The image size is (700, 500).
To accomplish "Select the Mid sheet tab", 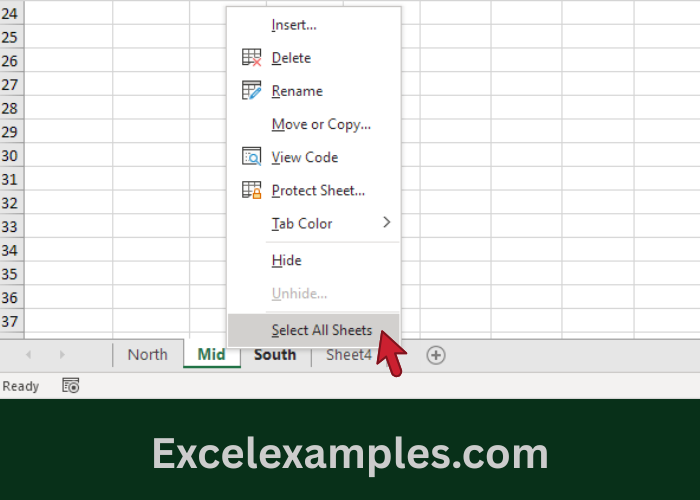I will pos(211,354).
